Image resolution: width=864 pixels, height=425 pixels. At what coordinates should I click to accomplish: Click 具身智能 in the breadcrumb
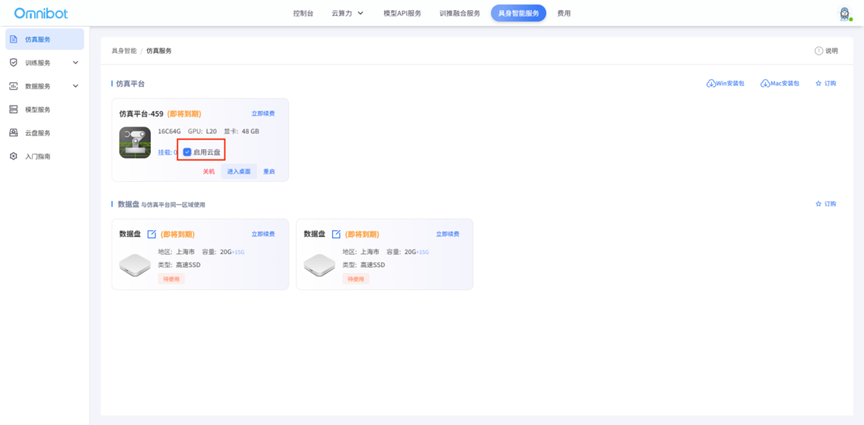[x=124, y=51]
